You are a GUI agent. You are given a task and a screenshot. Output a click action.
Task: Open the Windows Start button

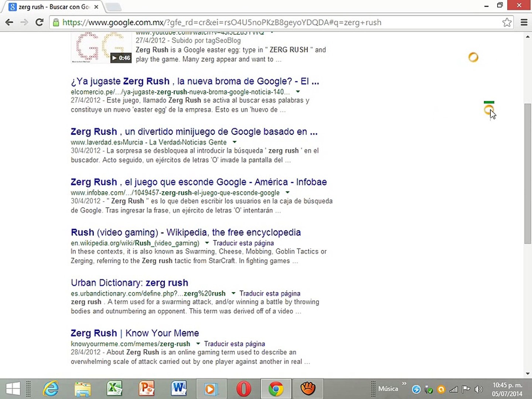[13, 389]
